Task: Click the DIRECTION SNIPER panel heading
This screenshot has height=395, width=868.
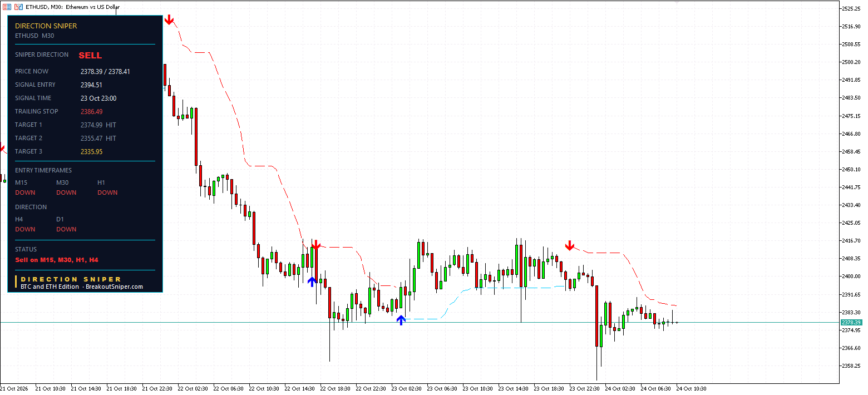Action: tap(46, 26)
